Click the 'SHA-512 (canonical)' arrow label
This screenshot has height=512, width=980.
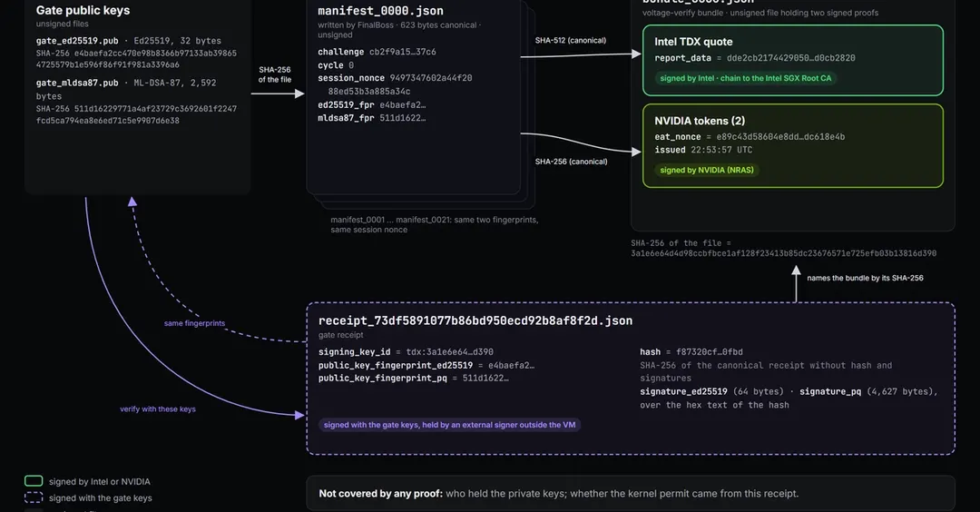pos(571,40)
